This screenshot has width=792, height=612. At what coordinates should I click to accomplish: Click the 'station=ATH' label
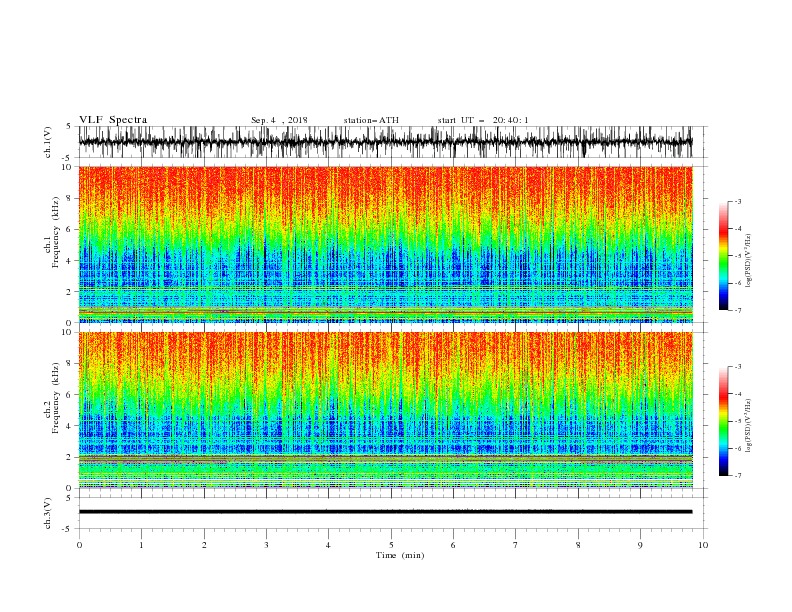[371, 120]
